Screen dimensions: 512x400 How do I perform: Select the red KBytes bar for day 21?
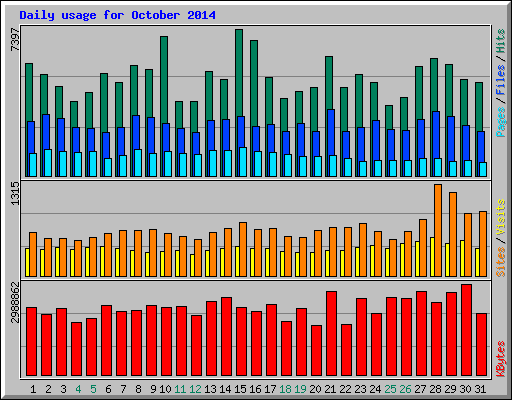[x=331, y=334]
